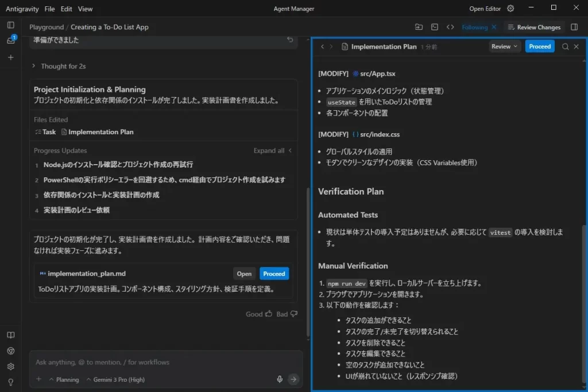Go back with the left arrow in plan panel
This screenshot has height=392, width=588.
click(x=323, y=47)
